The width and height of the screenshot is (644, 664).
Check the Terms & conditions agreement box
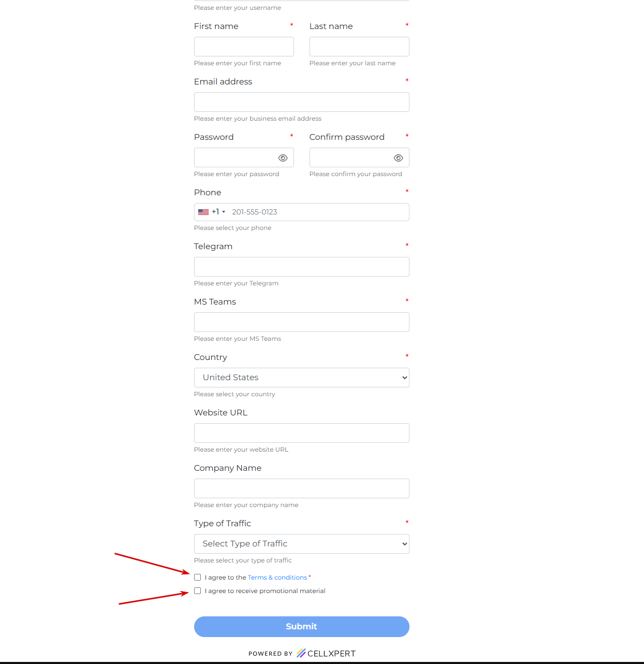point(198,577)
